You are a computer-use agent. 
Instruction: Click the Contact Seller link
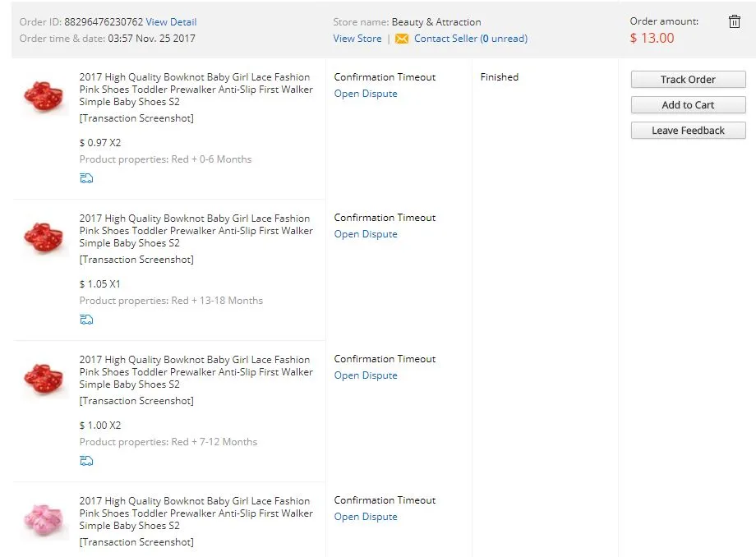click(446, 39)
